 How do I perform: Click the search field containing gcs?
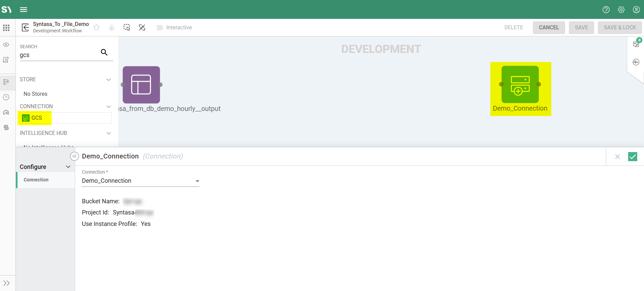(x=57, y=55)
